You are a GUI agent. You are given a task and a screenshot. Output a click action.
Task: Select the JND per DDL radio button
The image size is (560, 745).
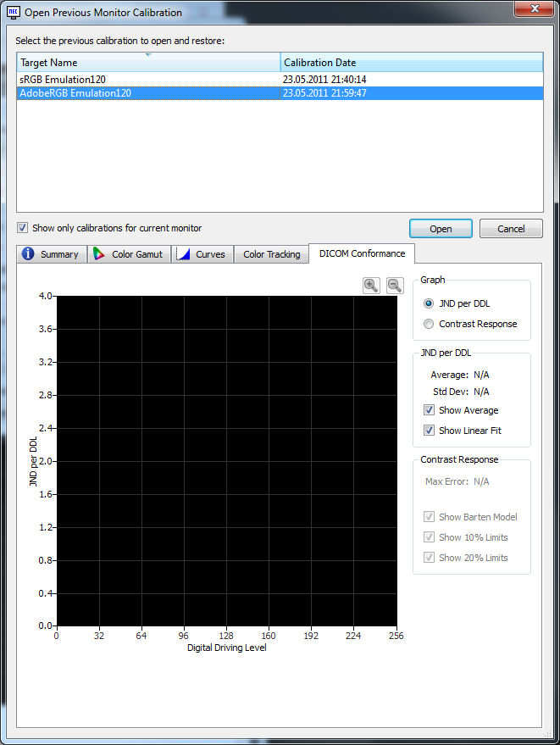point(430,303)
